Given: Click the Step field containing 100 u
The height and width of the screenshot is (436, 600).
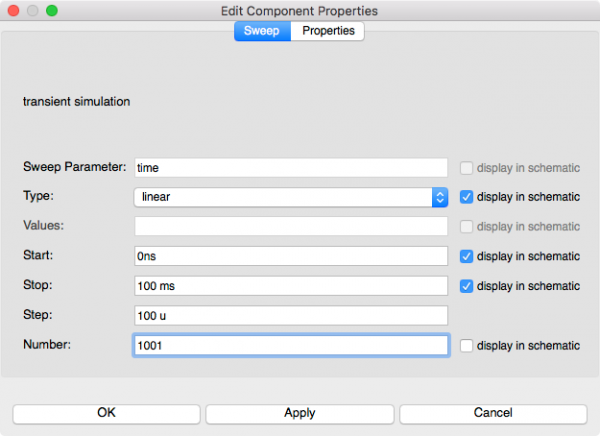Looking at the screenshot, I should (290, 316).
